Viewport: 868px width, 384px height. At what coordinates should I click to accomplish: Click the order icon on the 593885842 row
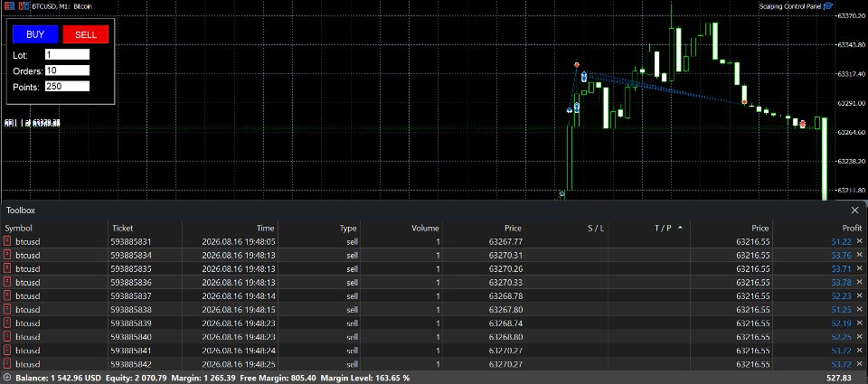click(x=8, y=363)
